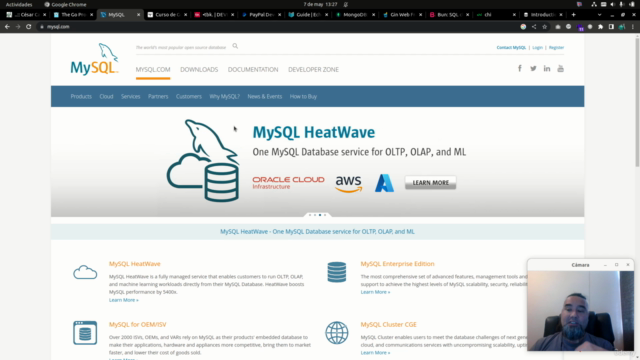640x360 pixels.
Task: Open the DEVELOPER ZONE nav tab
Action: coord(313,69)
